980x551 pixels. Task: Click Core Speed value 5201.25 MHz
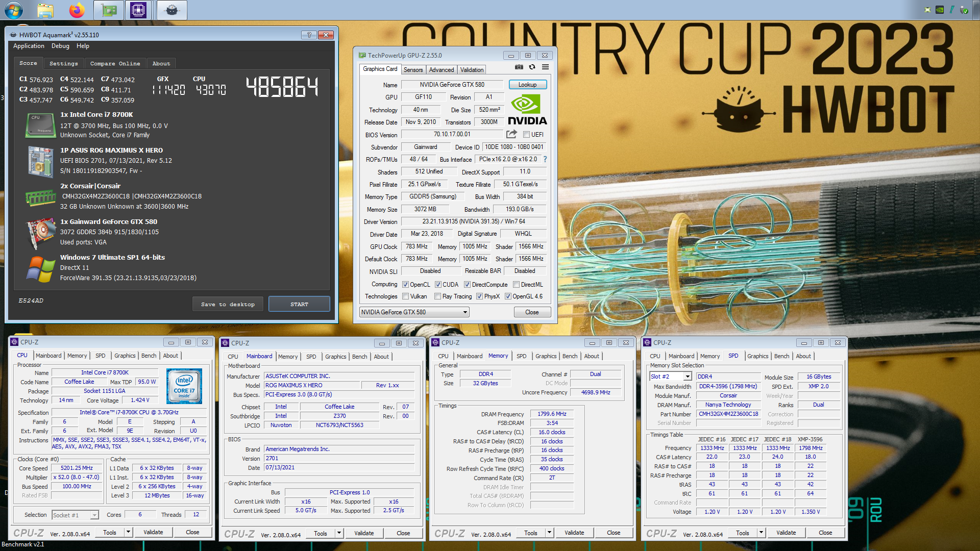pos(77,468)
